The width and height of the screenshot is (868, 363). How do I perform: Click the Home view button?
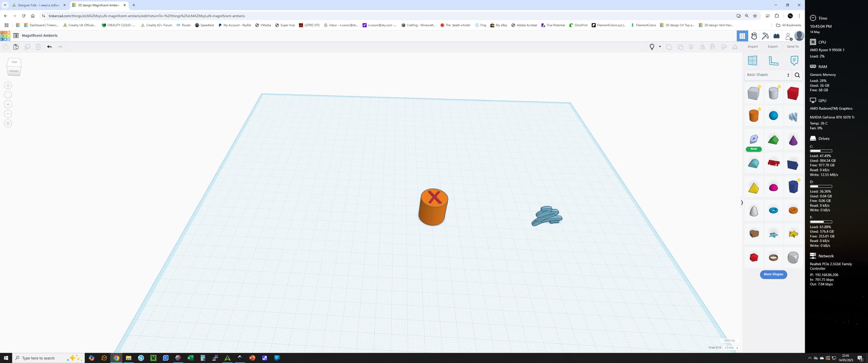pos(8,85)
